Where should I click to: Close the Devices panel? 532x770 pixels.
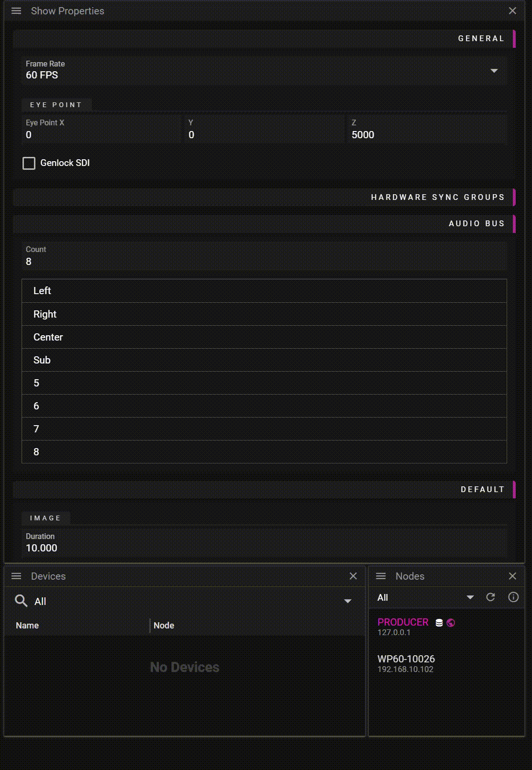point(353,576)
